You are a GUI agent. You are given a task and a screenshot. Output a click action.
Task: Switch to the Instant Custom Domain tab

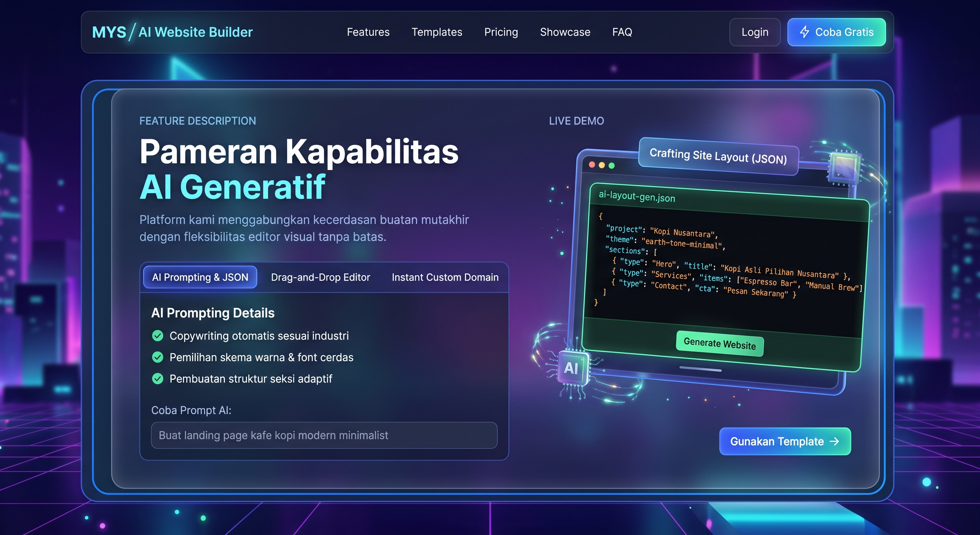tap(445, 277)
